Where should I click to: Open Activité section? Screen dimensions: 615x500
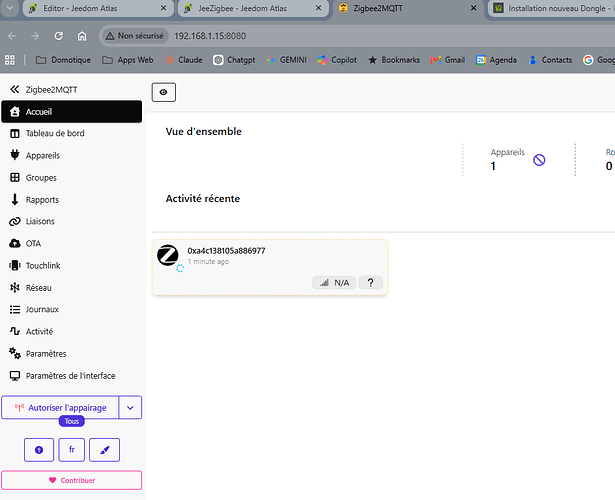click(72, 331)
